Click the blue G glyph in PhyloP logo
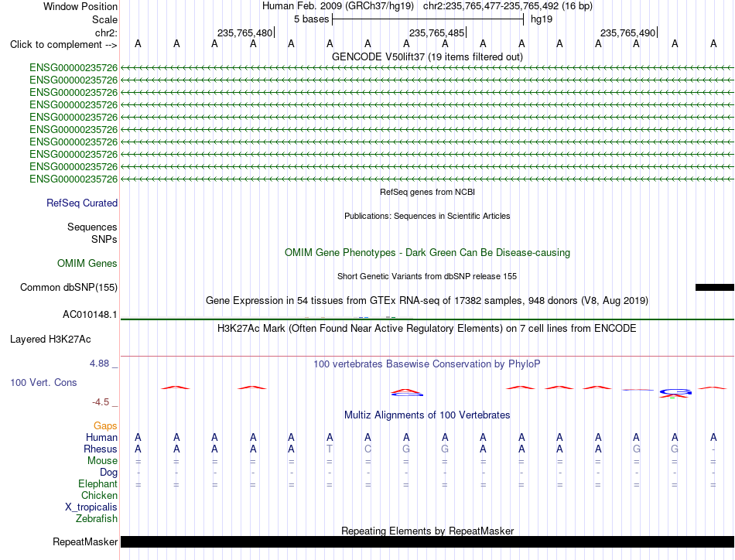This screenshot has height=560, width=735. click(675, 391)
